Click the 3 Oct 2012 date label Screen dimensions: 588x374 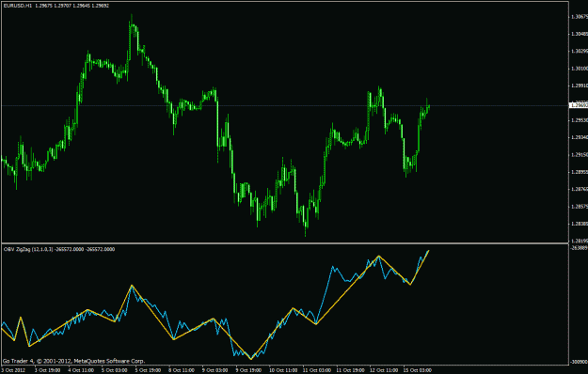(x=13, y=370)
